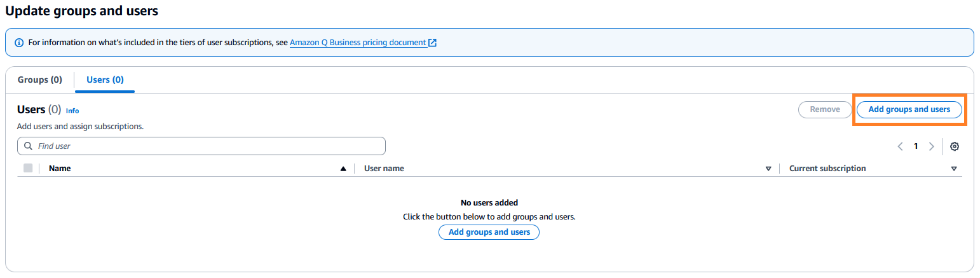
Task: Open the Amazon Q Business pricing document link
Action: point(358,43)
